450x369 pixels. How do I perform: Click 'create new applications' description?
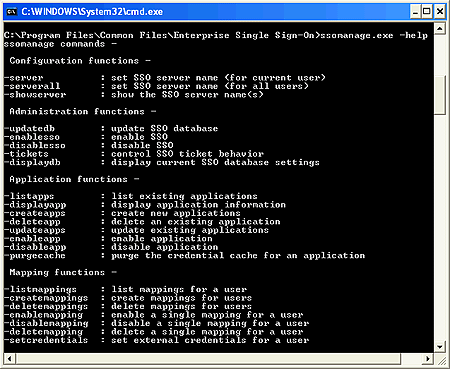pos(176,213)
